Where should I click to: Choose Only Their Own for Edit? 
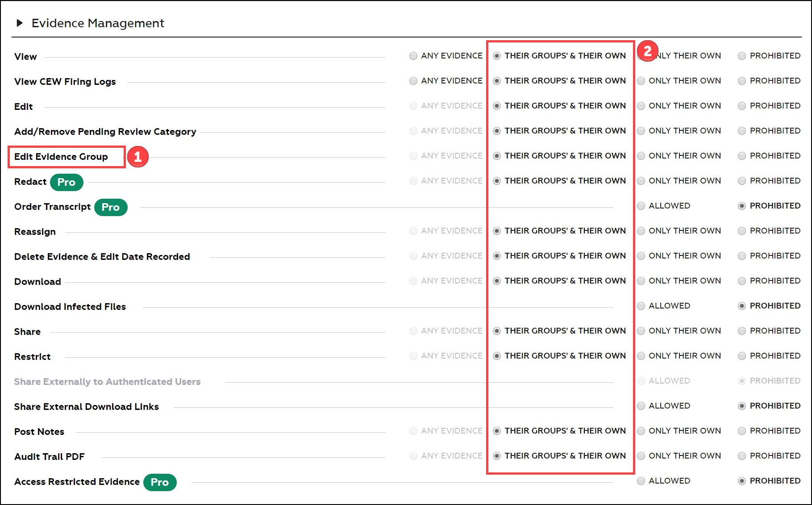[x=641, y=106]
